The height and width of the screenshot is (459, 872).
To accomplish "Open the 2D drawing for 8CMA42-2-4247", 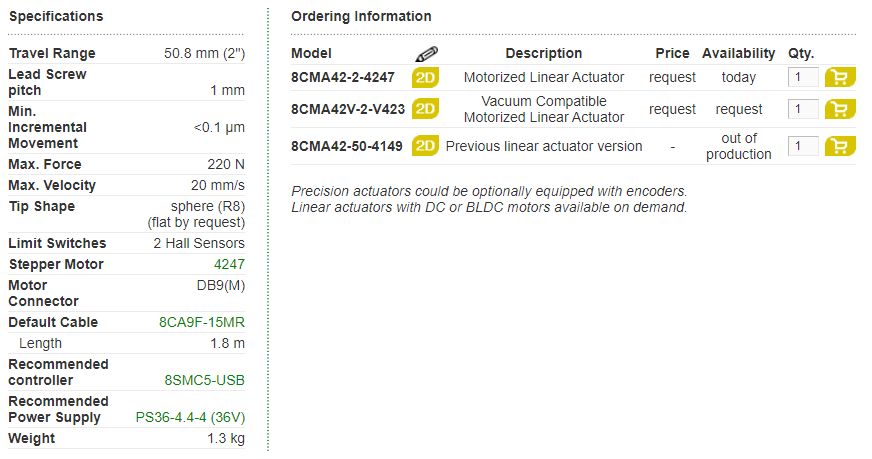I will click(x=425, y=77).
